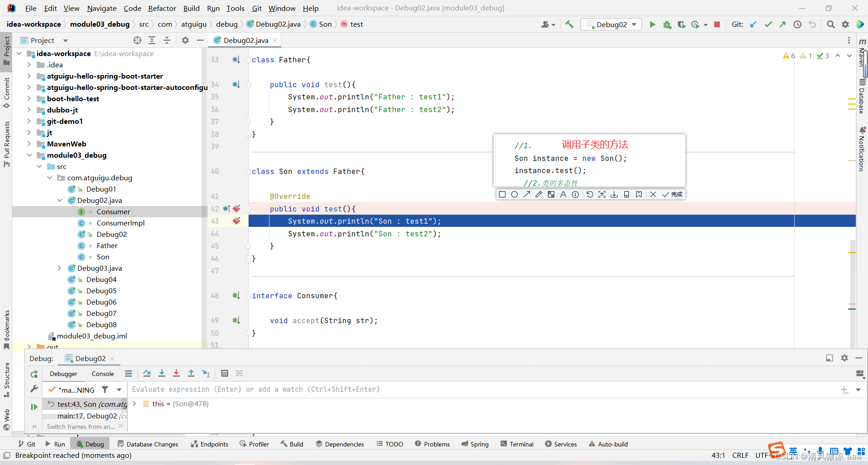Click Run with Coverage icon

pyautogui.click(x=681, y=24)
